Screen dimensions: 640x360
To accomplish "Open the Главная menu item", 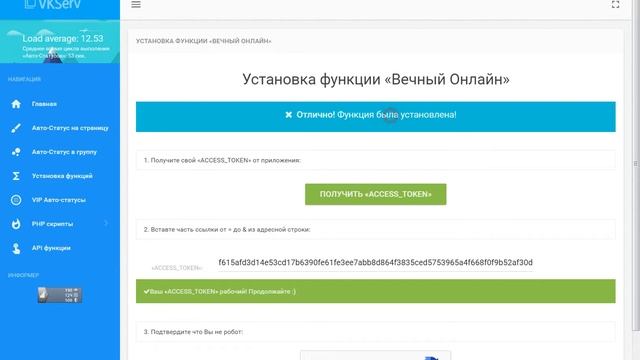I will [x=44, y=104].
